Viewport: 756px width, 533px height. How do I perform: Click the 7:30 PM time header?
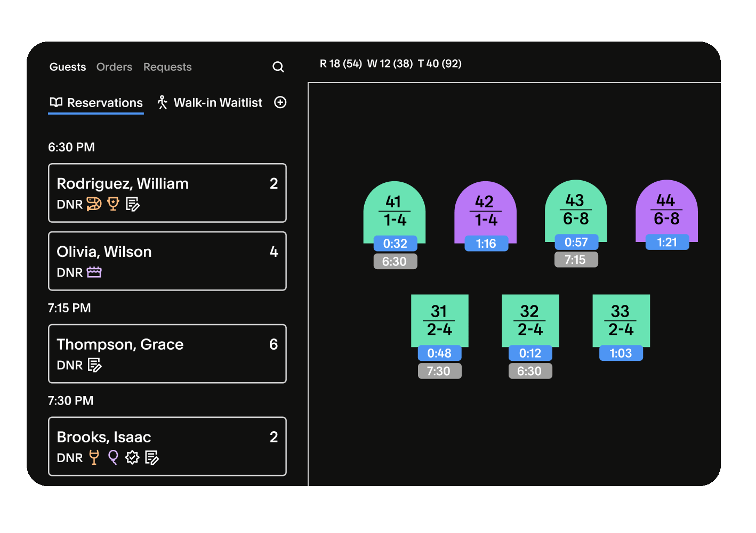coord(71,401)
